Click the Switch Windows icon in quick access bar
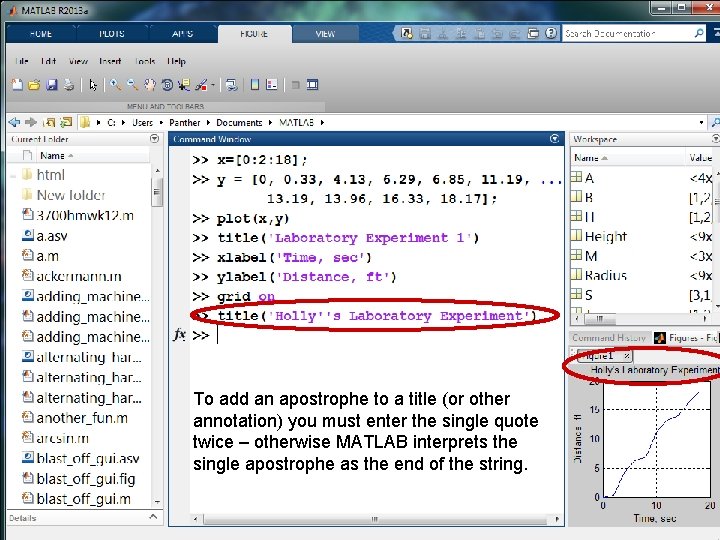Screen dimensions: 720x540 (533, 33)
